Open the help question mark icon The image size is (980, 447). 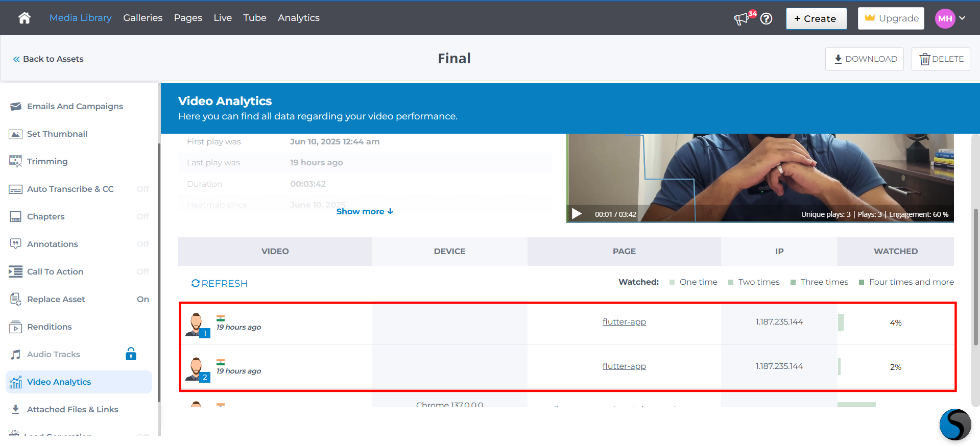click(x=766, y=19)
